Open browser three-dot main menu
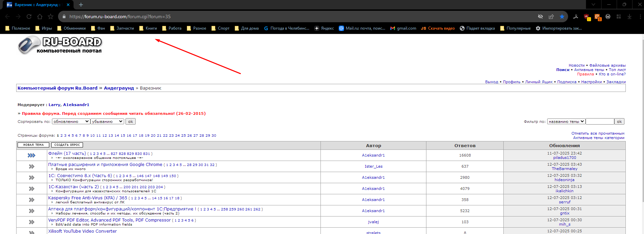 [640, 16]
